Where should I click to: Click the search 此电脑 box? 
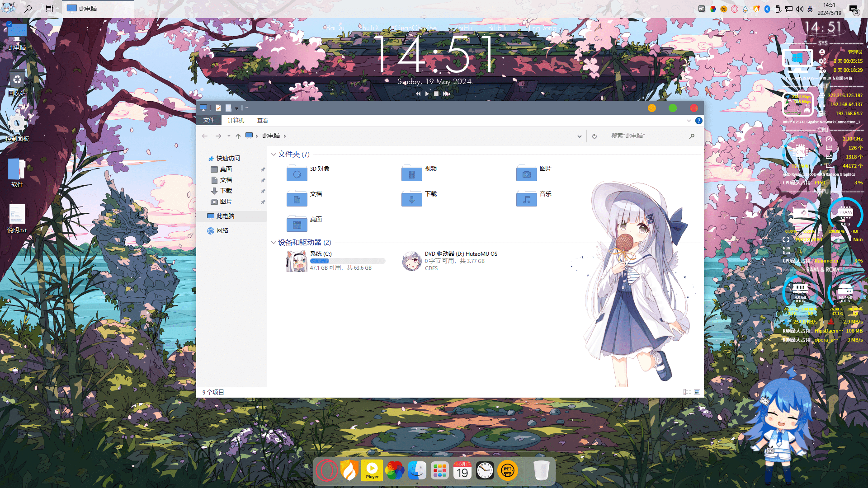(647, 136)
